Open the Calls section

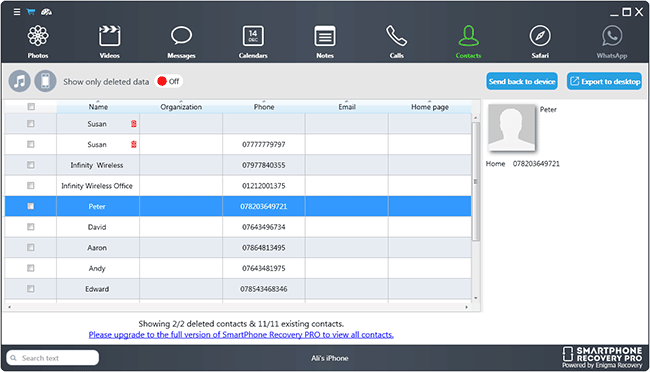(x=396, y=42)
